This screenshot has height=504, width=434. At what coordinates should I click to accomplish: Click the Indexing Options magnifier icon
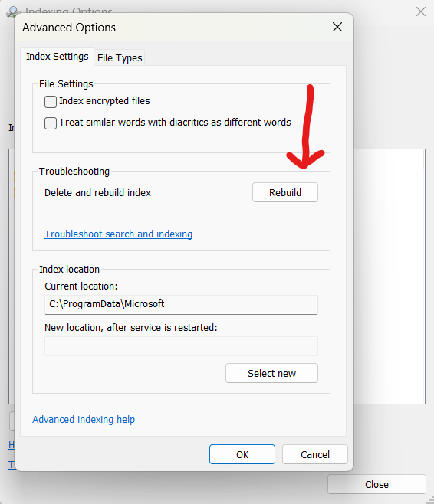pyautogui.click(x=12, y=11)
